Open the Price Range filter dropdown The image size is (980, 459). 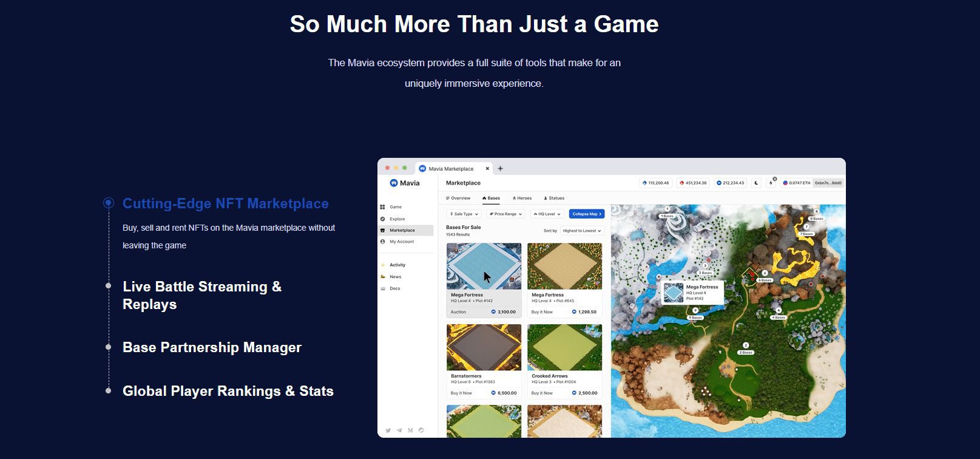pos(505,214)
